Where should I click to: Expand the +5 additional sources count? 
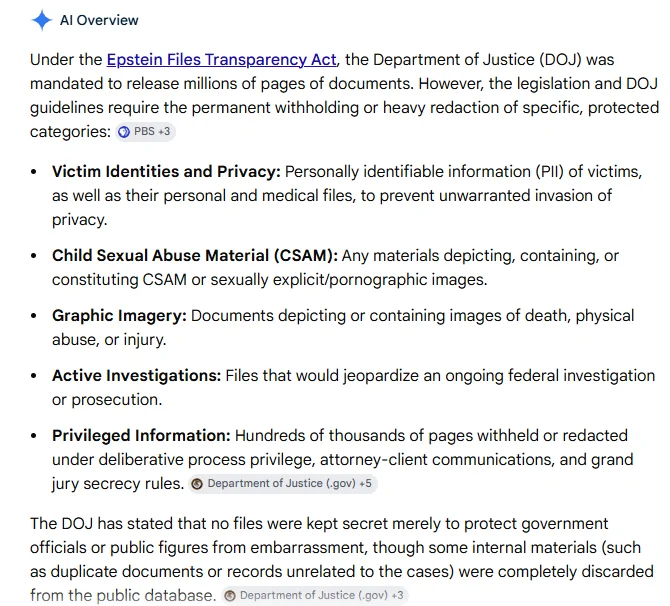[x=365, y=483]
